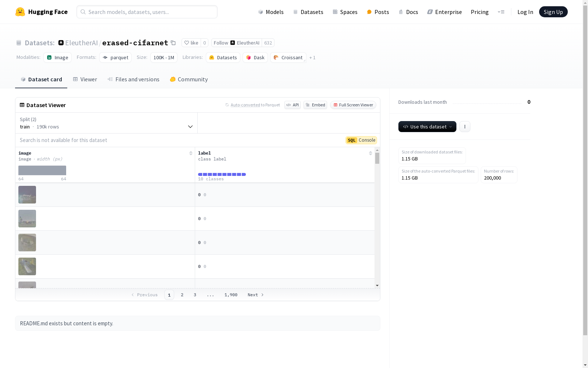The height and width of the screenshot is (368, 588).
Task: Click the Sign Up button
Action: 553,12
